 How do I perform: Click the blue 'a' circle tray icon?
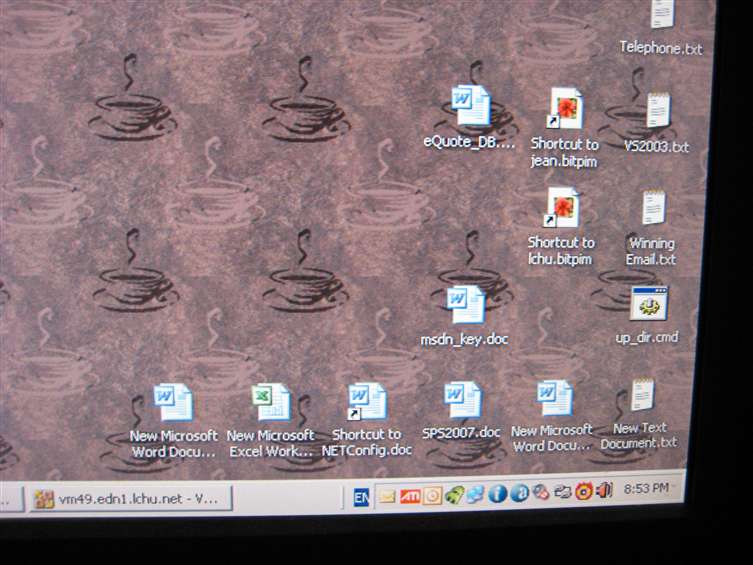coord(519,493)
